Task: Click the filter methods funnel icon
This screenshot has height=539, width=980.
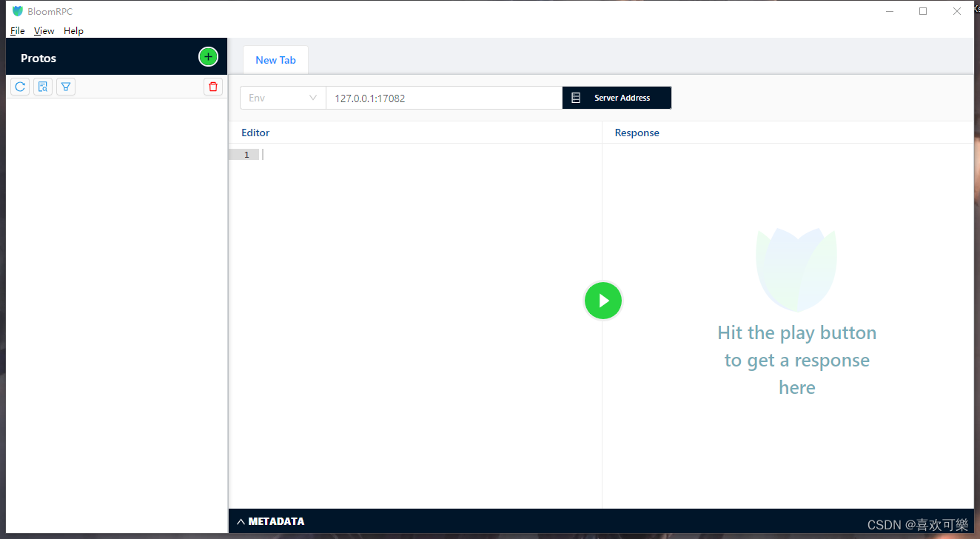Action: tap(66, 87)
